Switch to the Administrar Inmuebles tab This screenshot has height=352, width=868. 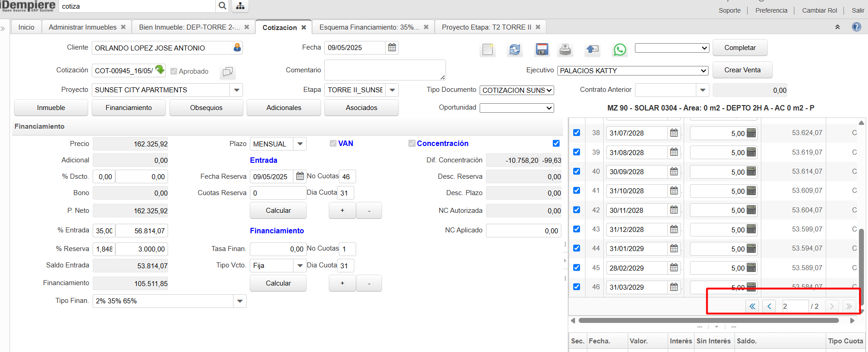[x=83, y=27]
